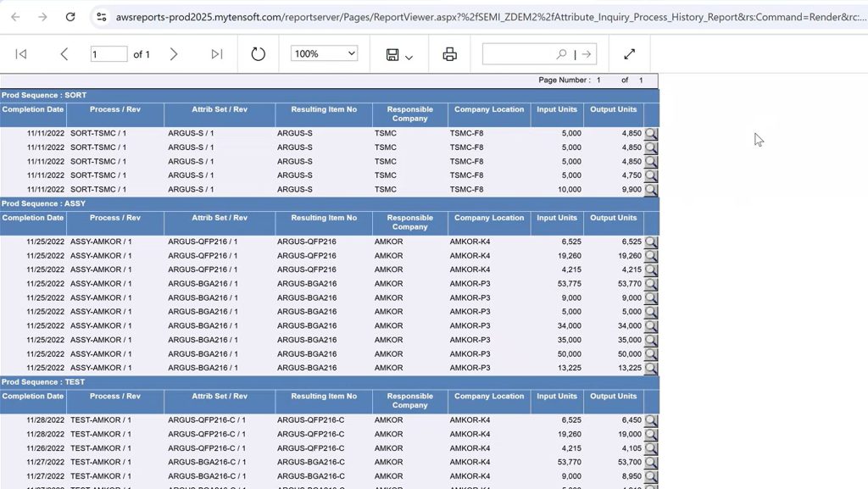Screen dimensions: 868x489
Task: Click the magnifier icon beside the 53,770 ASSY row
Action: click(x=651, y=283)
